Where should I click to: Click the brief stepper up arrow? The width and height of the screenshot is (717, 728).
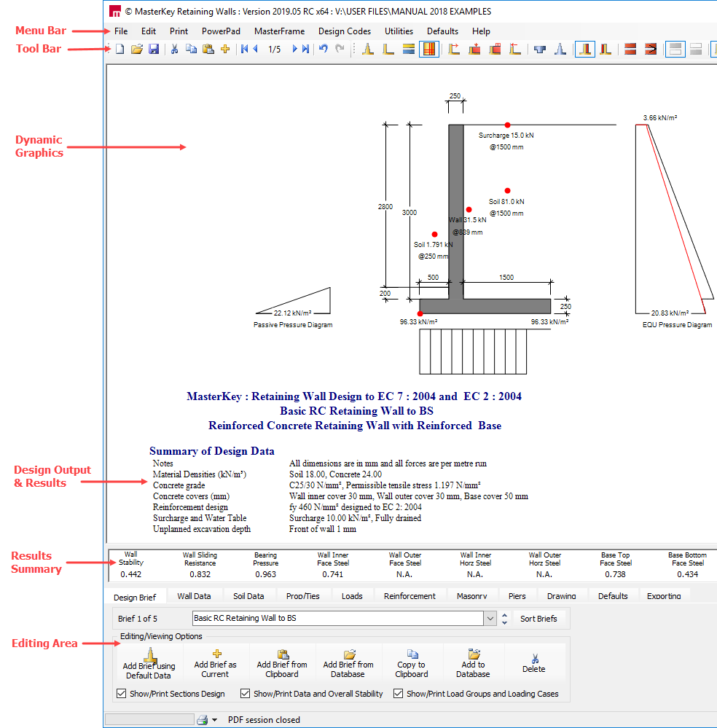tap(504, 615)
